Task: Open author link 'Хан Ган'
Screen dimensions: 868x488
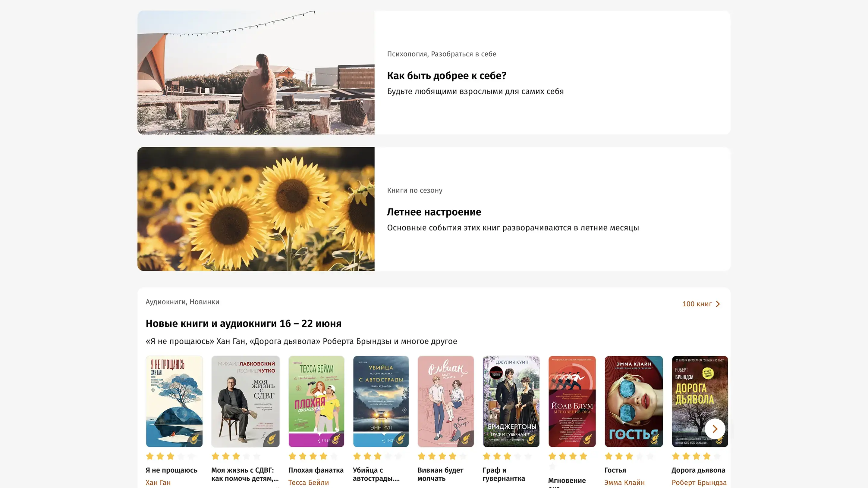Action: 158,482
